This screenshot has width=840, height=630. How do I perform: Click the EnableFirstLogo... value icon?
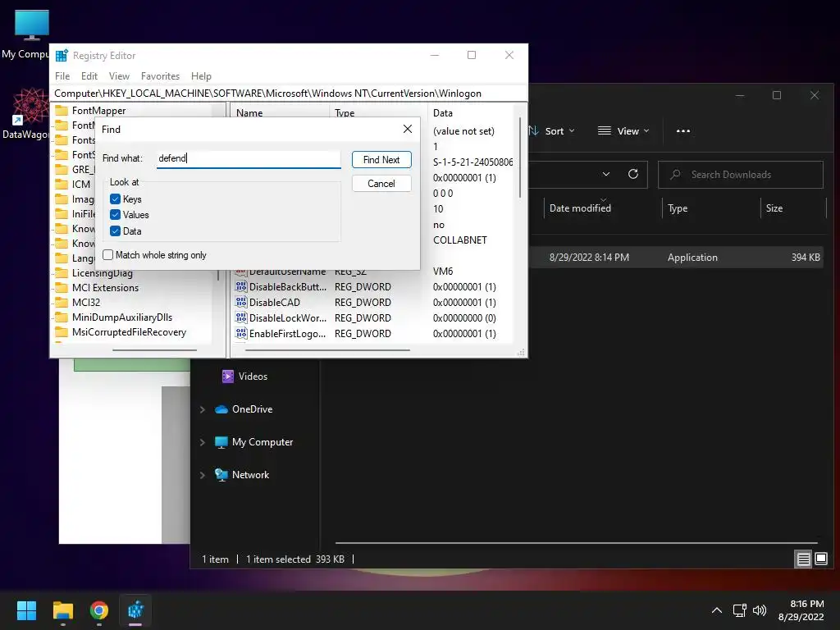click(x=241, y=333)
